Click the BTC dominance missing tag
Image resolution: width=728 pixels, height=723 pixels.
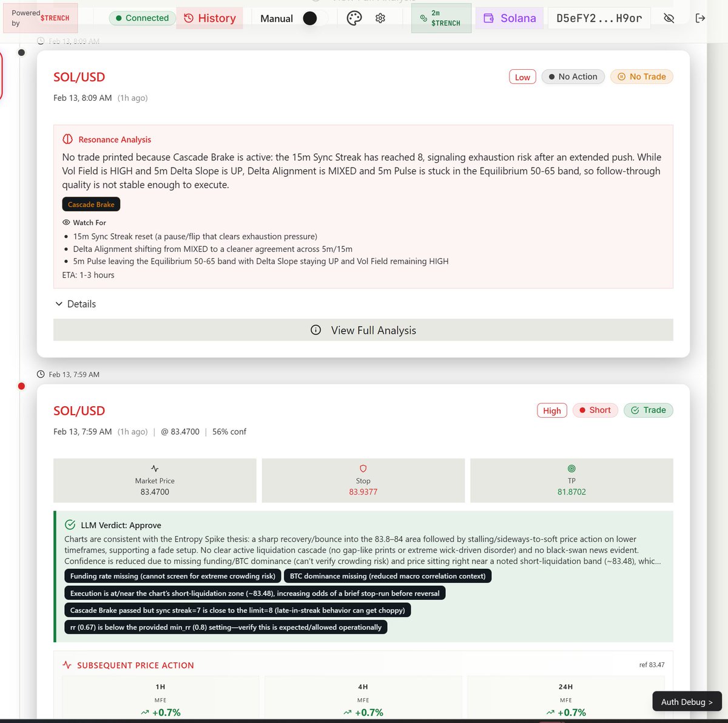(388, 576)
